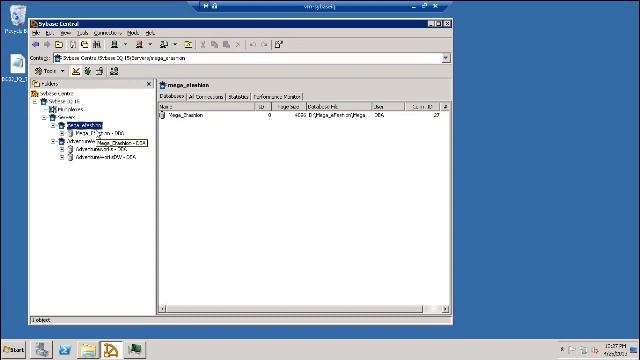Click the Sybase Central taskbar icon

111,350
